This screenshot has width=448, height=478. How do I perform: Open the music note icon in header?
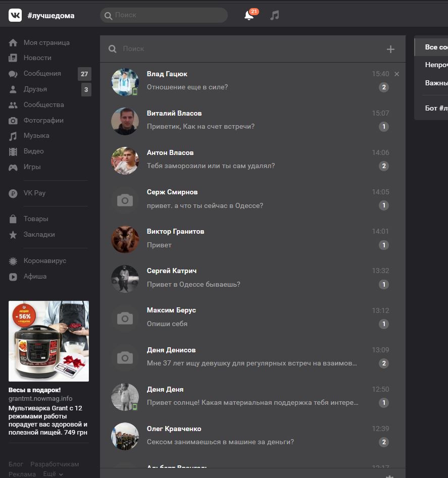coord(274,15)
